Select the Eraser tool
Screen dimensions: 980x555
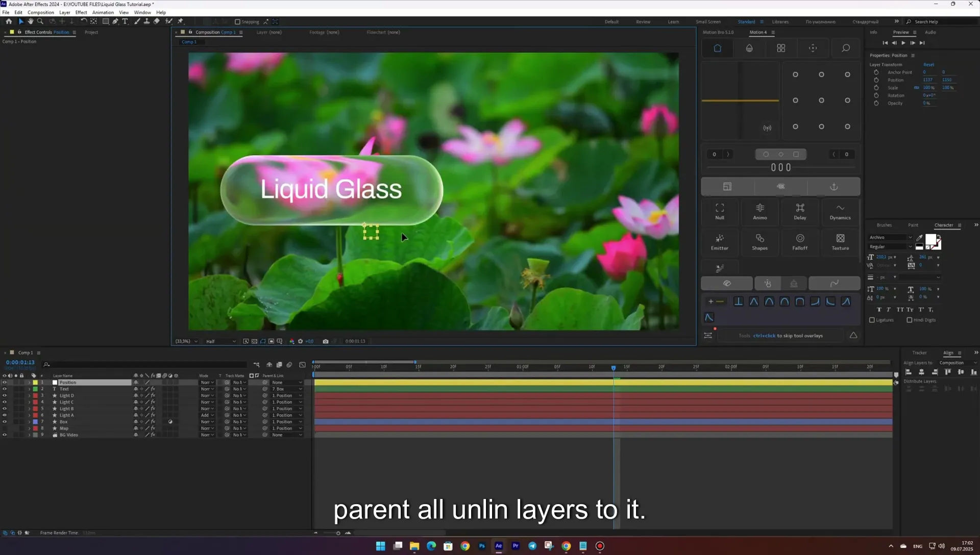click(157, 21)
